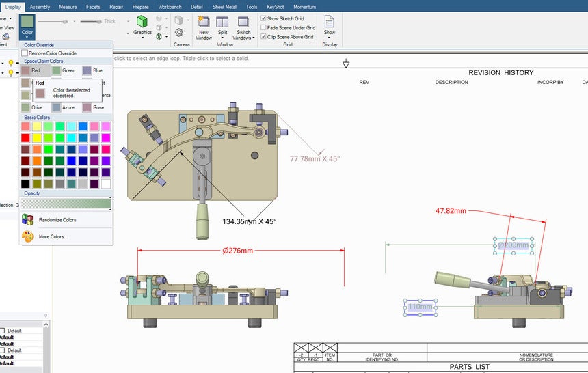Switch to the Sheet Metal tab

click(224, 6)
